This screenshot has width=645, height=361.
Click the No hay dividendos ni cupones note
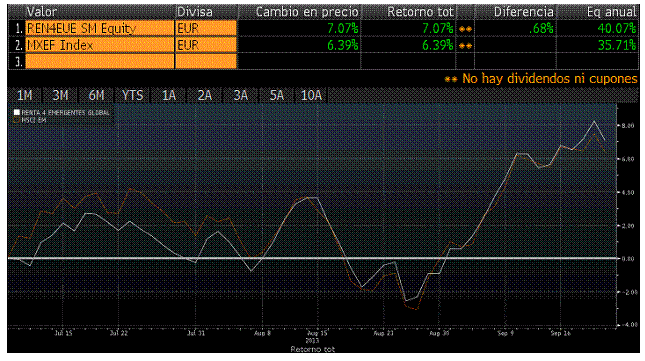tap(541, 79)
